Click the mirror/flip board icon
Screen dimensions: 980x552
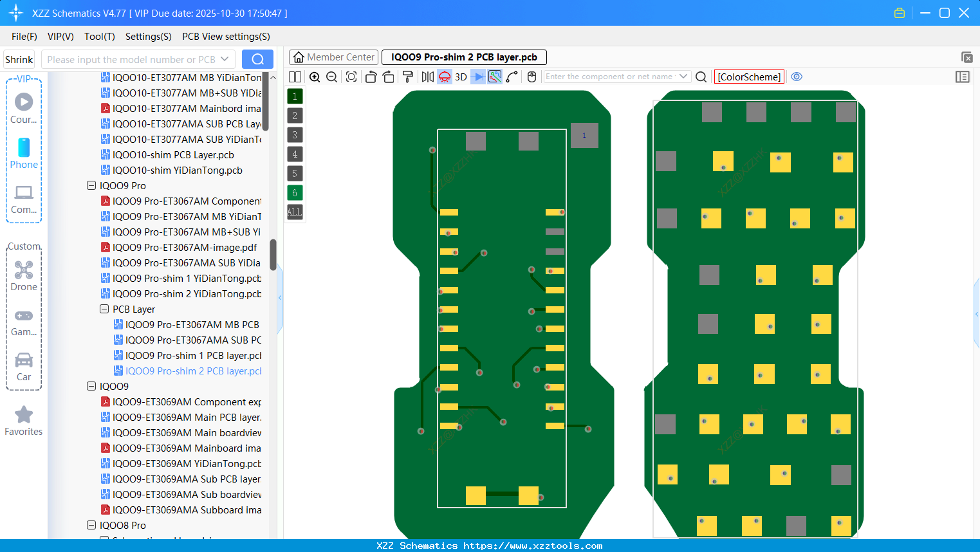tap(427, 77)
